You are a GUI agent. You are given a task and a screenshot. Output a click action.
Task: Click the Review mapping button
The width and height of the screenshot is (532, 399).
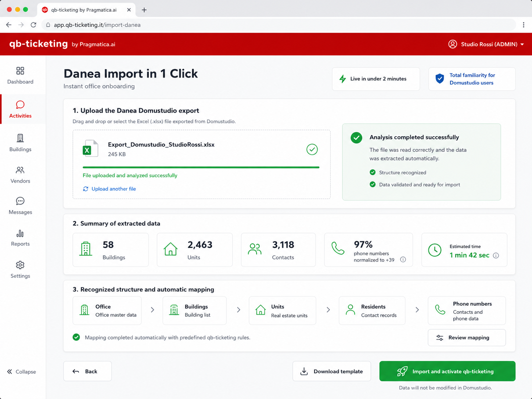[467, 338]
